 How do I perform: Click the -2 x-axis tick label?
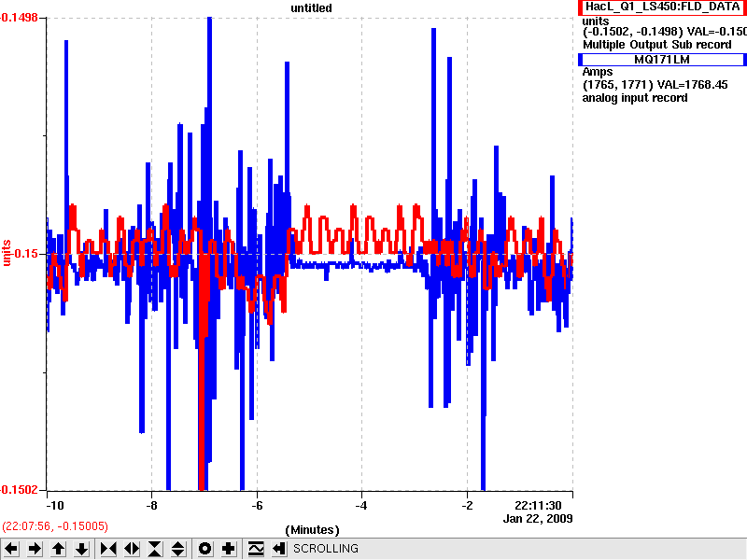point(467,506)
